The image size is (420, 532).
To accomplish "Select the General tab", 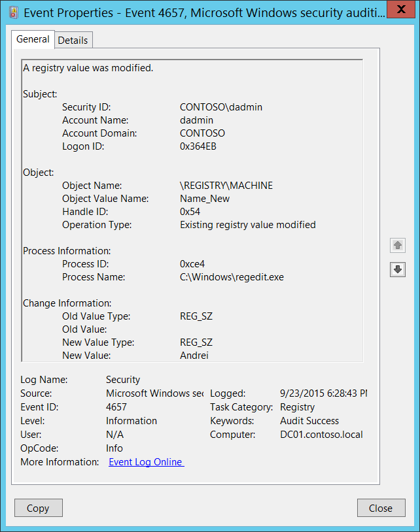I will pyautogui.click(x=33, y=39).
